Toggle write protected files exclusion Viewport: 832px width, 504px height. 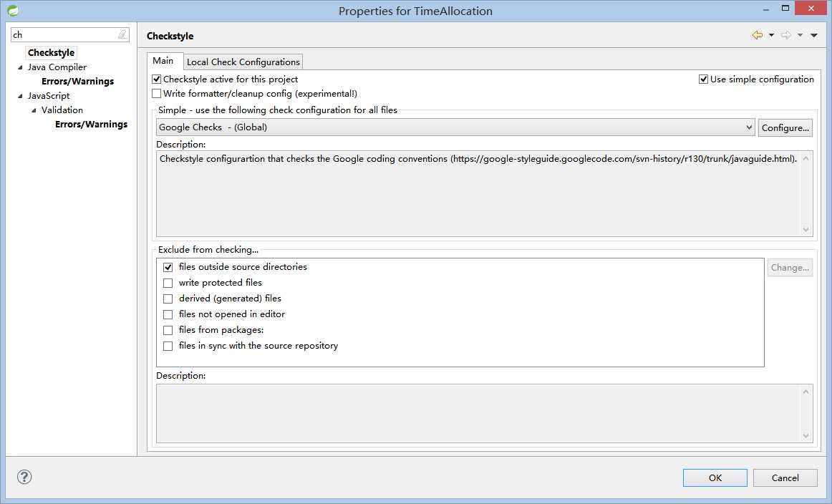tap(168, 283)
